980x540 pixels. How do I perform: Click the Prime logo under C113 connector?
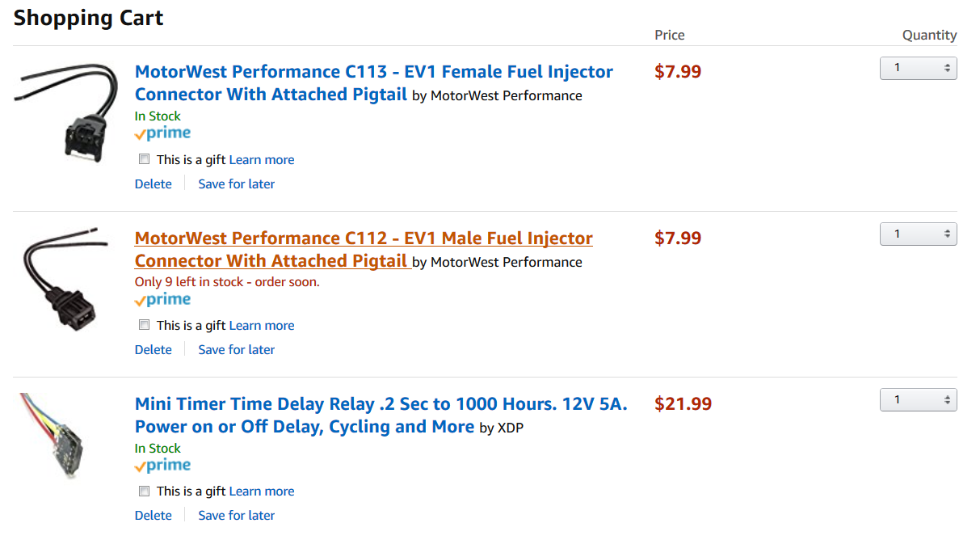tap(163, 133)
